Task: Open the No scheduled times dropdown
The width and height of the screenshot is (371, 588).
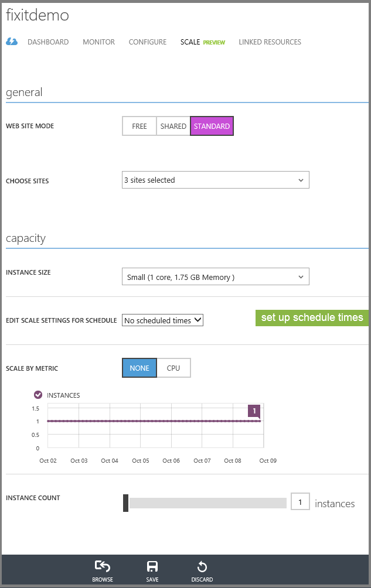Action: pos(163,320)
